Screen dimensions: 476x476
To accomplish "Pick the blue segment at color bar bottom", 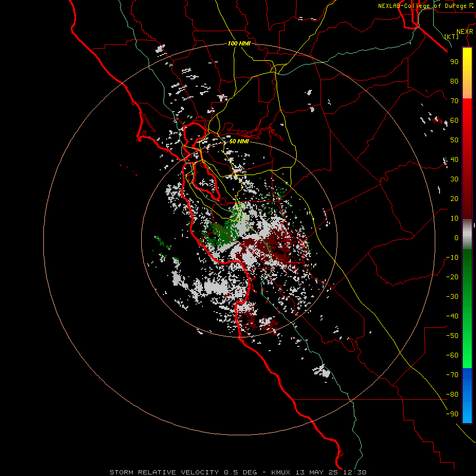I will (467, 395).
